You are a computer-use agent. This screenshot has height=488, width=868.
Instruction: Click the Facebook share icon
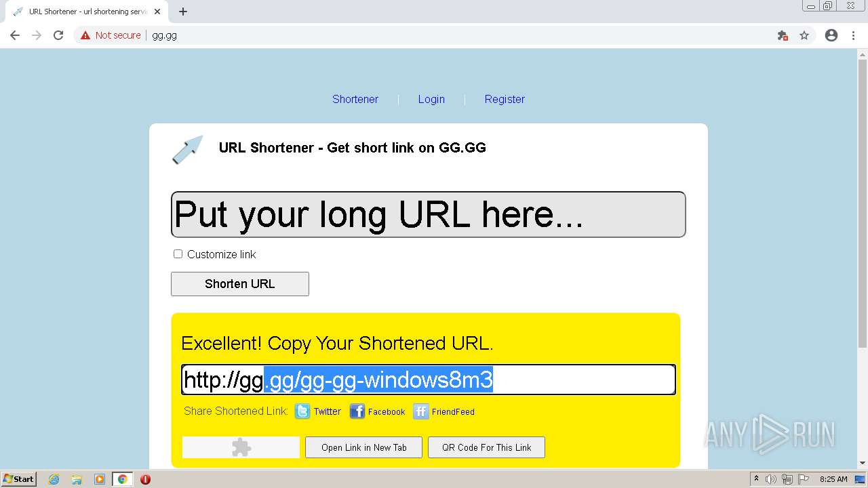pyautogui.click(x=357, y=411)
